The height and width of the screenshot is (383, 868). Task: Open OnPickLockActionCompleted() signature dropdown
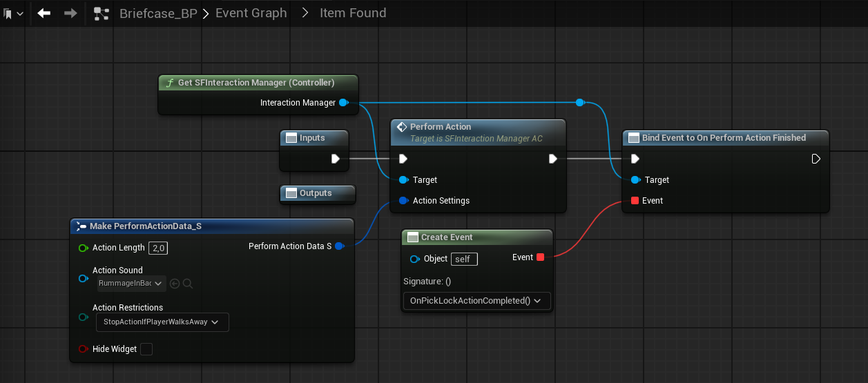[476, 301]
